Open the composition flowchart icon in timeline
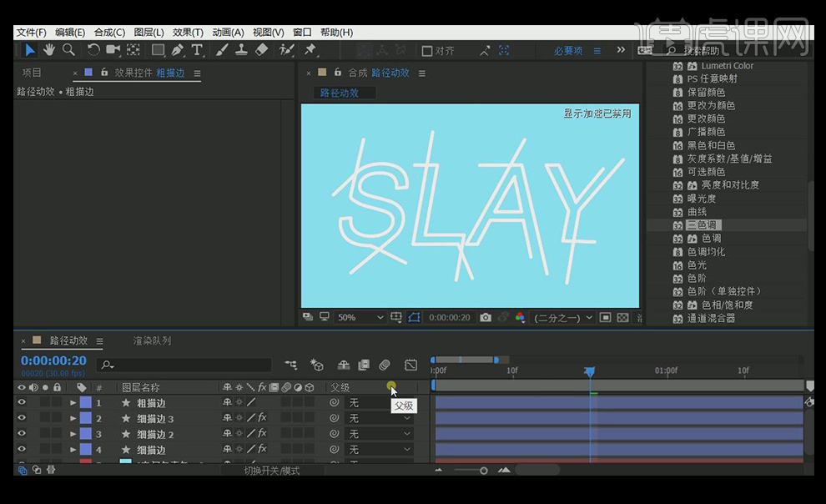 [x=291, y=365]
